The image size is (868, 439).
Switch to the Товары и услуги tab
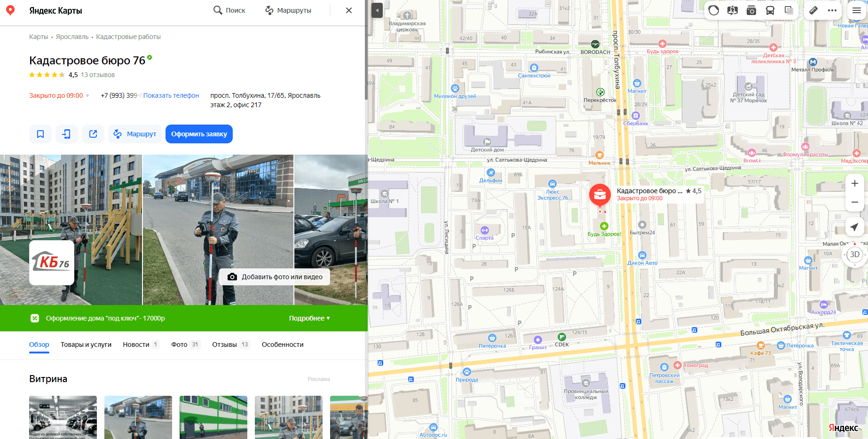[86, 345]
